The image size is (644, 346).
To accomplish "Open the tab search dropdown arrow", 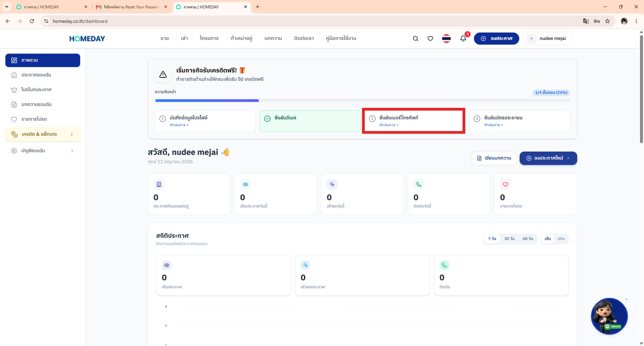I will tap(7, 7).
